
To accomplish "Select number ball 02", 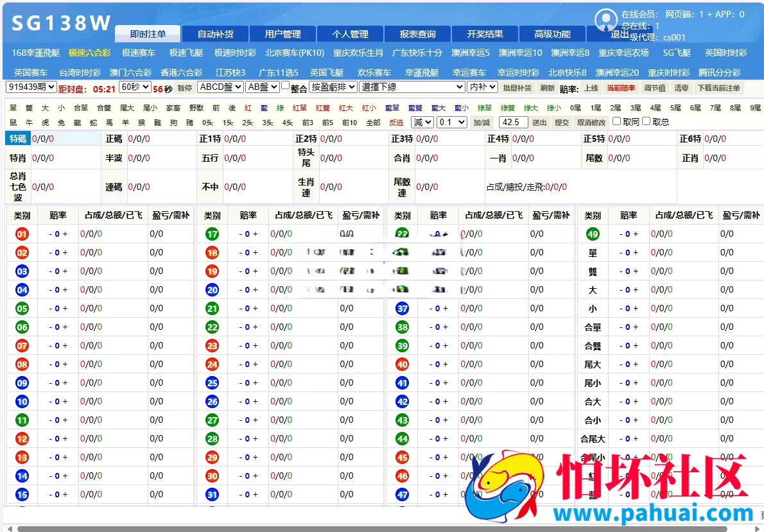I will coord(22,253).
